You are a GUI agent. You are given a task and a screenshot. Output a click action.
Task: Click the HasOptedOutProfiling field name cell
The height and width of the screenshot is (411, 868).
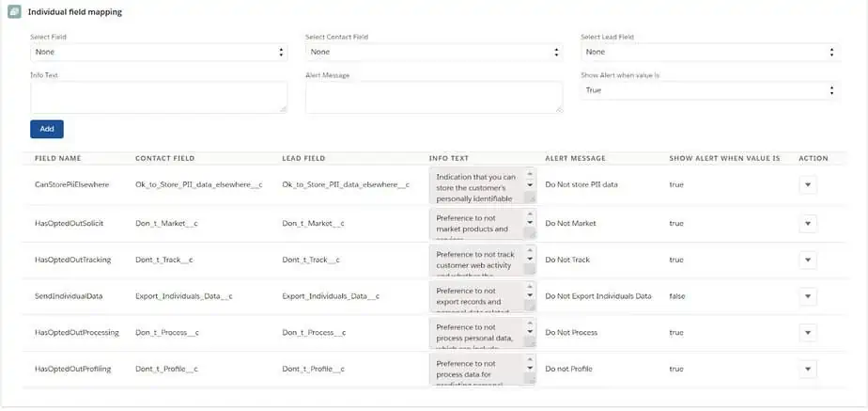[x=73, y=369]
